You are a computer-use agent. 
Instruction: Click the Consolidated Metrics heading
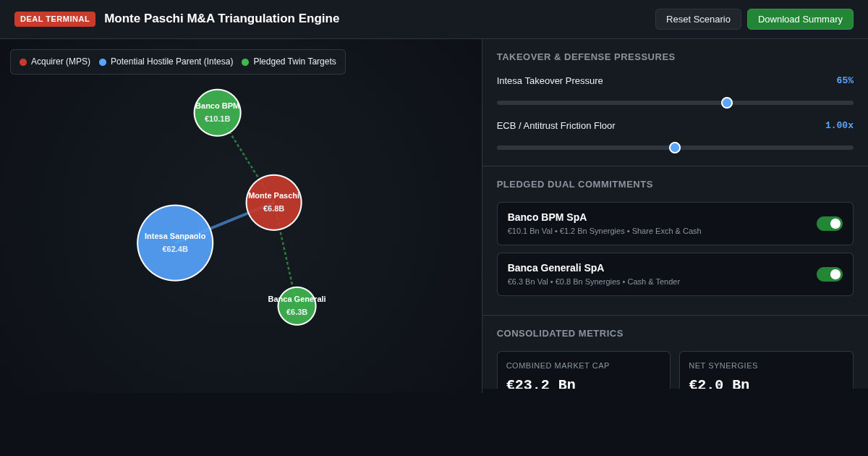[560, 334]
